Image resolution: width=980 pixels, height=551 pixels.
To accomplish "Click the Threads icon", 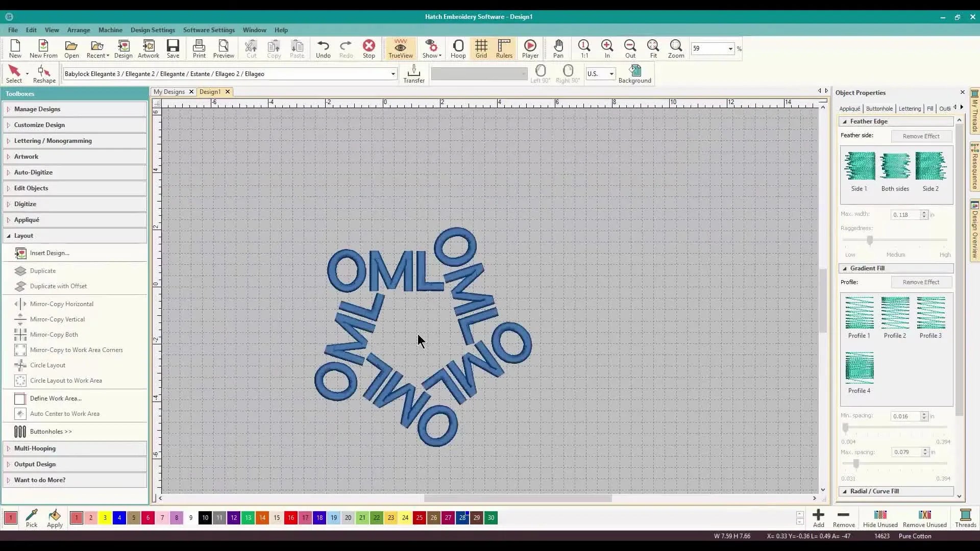I will [x=965, y=518].
